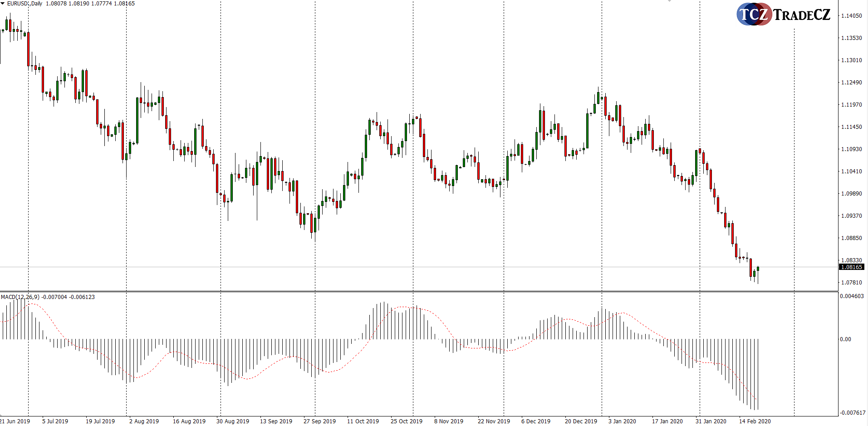This screenshot has width=868, height=426.
Task: Click the 1.14050 price axis label
Action: pos(851,16)
